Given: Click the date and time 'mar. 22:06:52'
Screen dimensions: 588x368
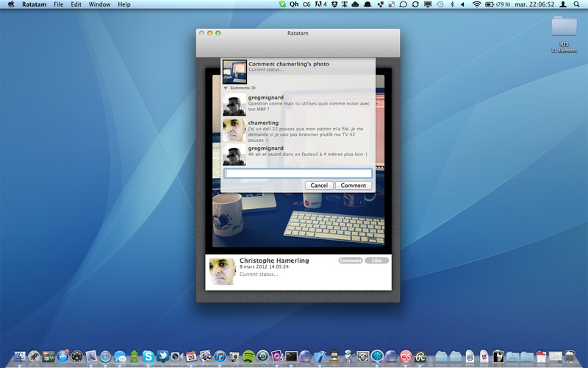Looking at the screenshot, I should point(534,4).
